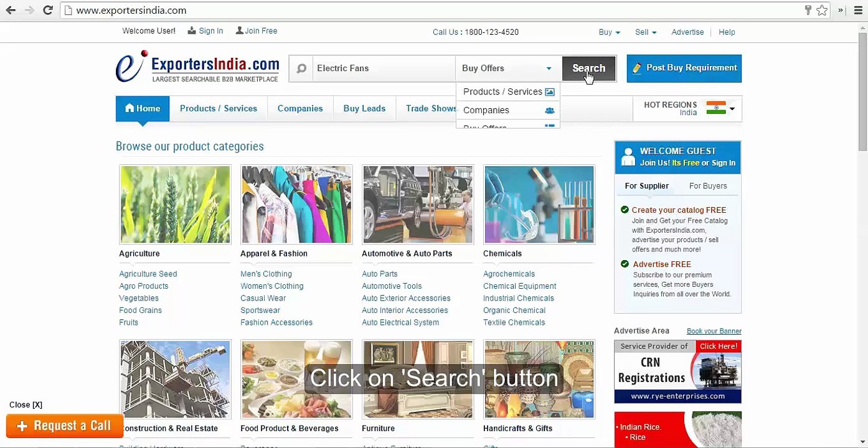Image resolution: width=868 pixels, height=448 pixels.
Task: Click Post Buy Requirement button
Action: click(684, 68)
